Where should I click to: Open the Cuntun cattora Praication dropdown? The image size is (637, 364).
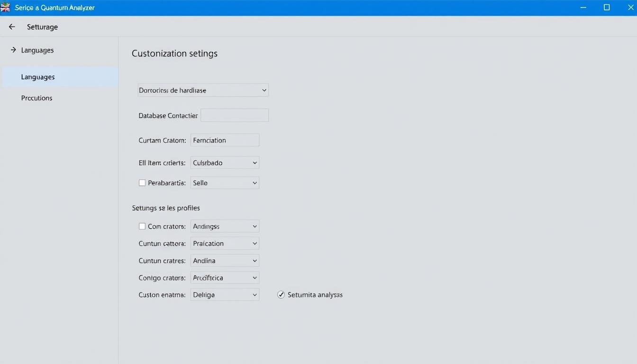(225, 244)
